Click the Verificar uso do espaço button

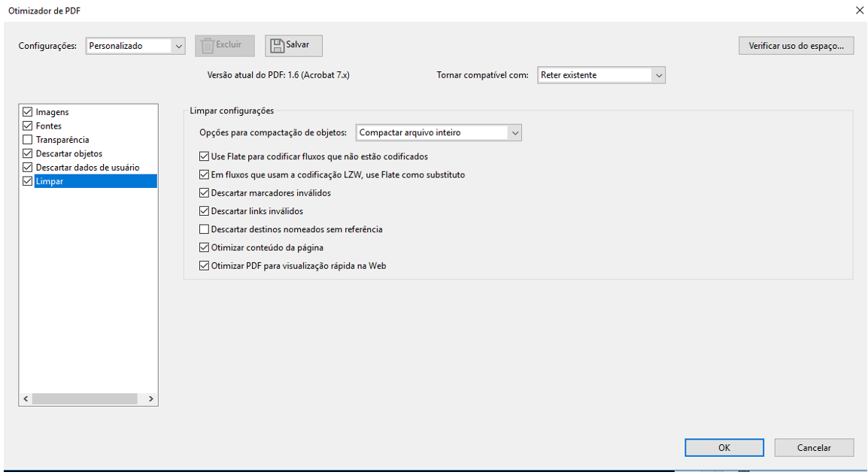(796, 46)
